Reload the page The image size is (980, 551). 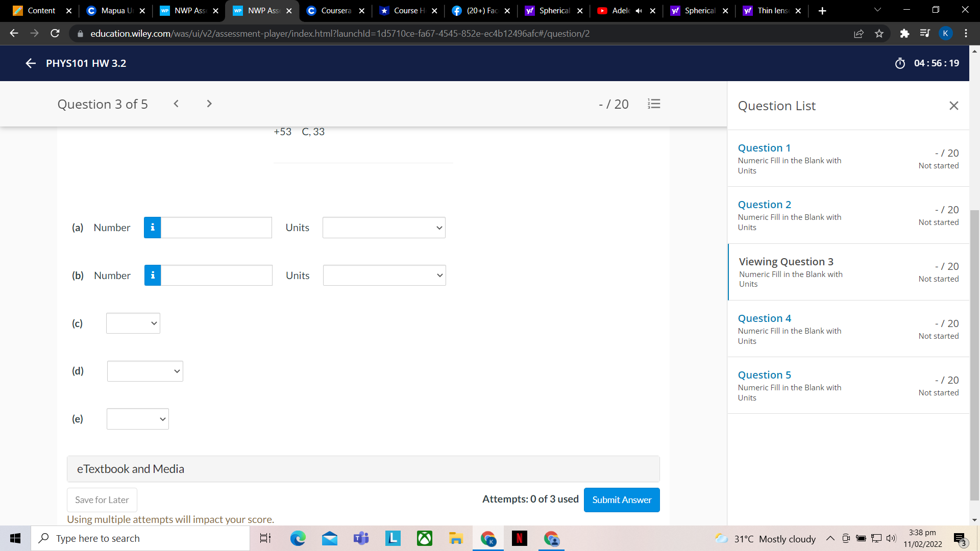[55, 34]
